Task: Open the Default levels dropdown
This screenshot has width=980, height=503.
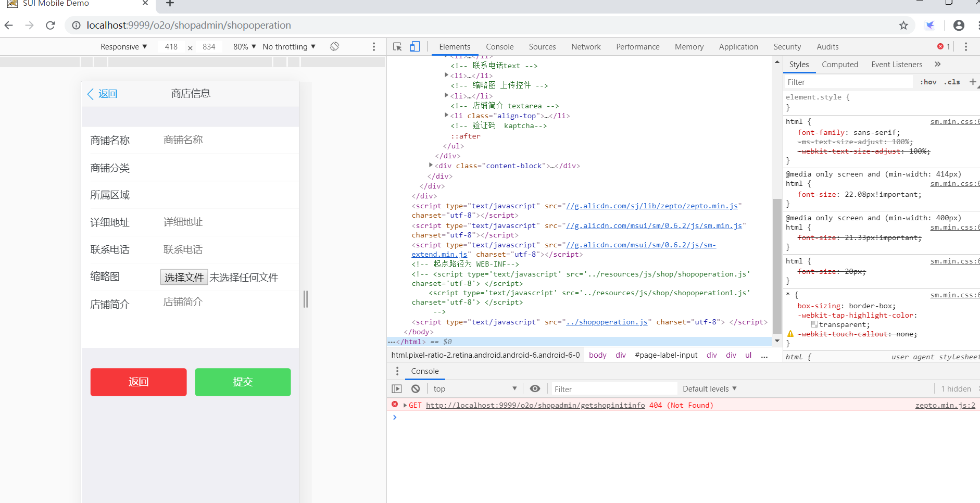Action: pyautogui.click(x=710, y=388)
